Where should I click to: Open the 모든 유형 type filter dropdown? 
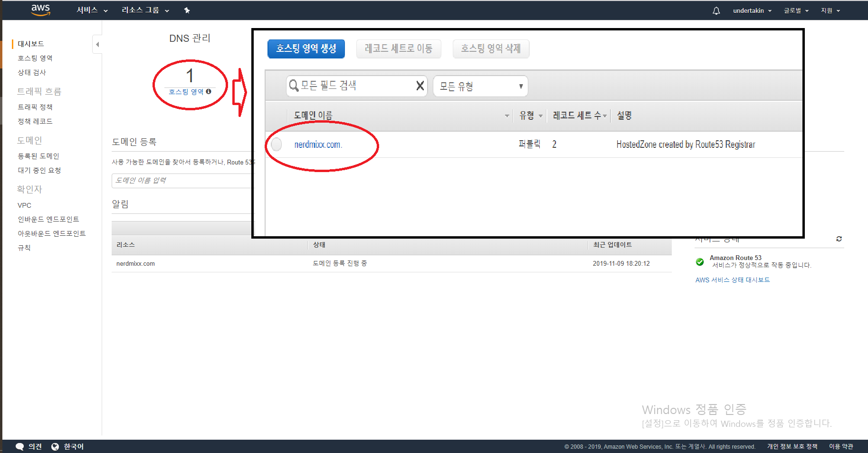[480, 86]
